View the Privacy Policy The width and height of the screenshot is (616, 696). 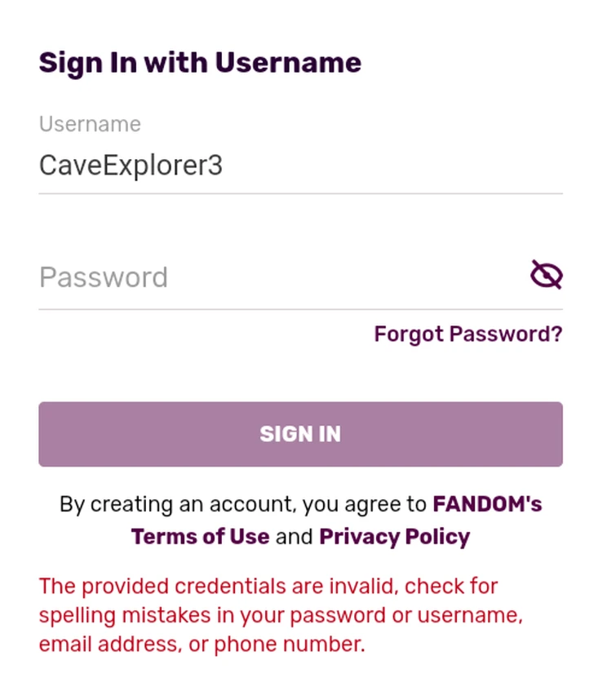click(394, 536)
